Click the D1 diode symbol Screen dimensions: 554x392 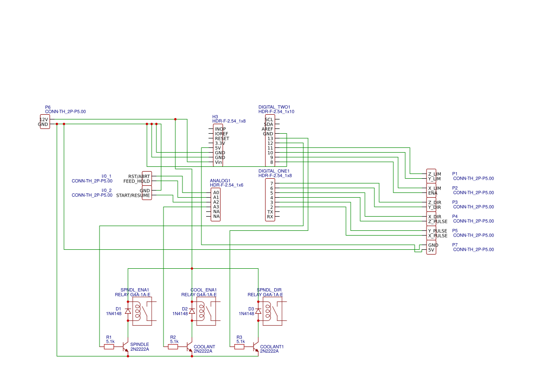click(128, 311)
